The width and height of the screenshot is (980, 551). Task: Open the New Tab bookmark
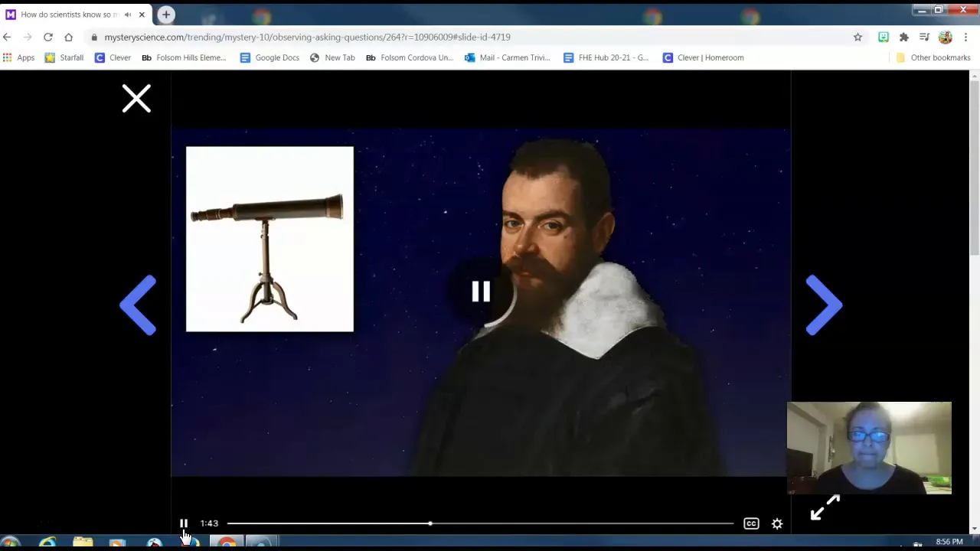click(x=332, y=57)
